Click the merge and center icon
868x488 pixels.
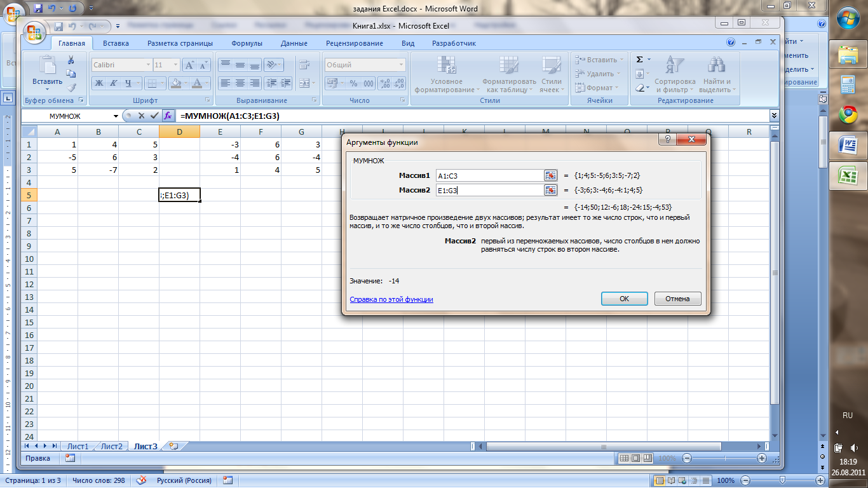pyautogui.click(x=304, y=83)
